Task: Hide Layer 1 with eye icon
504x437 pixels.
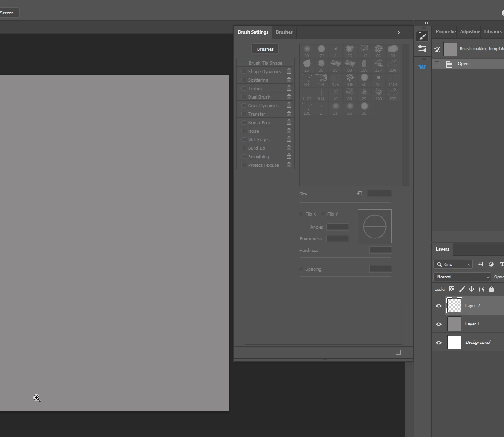Action: click(x=439, y=324)
